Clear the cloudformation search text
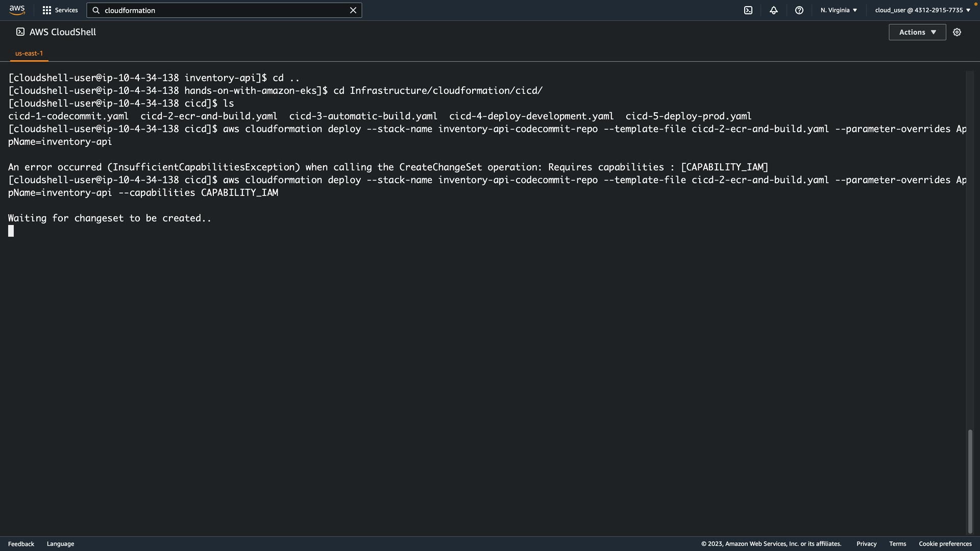The image size is (980, 551). coord(353,10)
